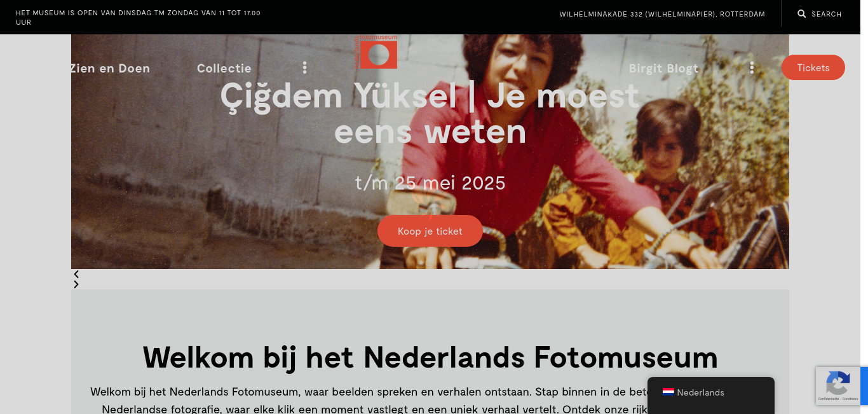Click the Çiğdem Yüksel exhibition title

pyautogui.click(x=430, y=114)
